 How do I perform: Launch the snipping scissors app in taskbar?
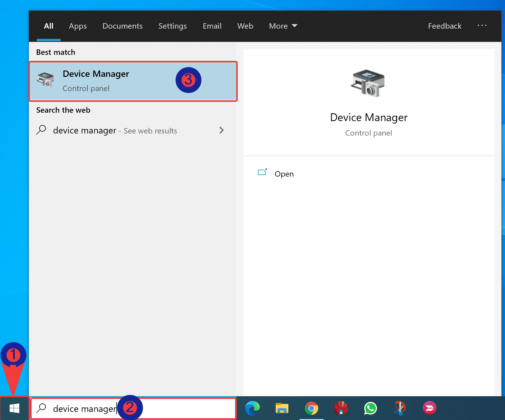coord(400,408)
